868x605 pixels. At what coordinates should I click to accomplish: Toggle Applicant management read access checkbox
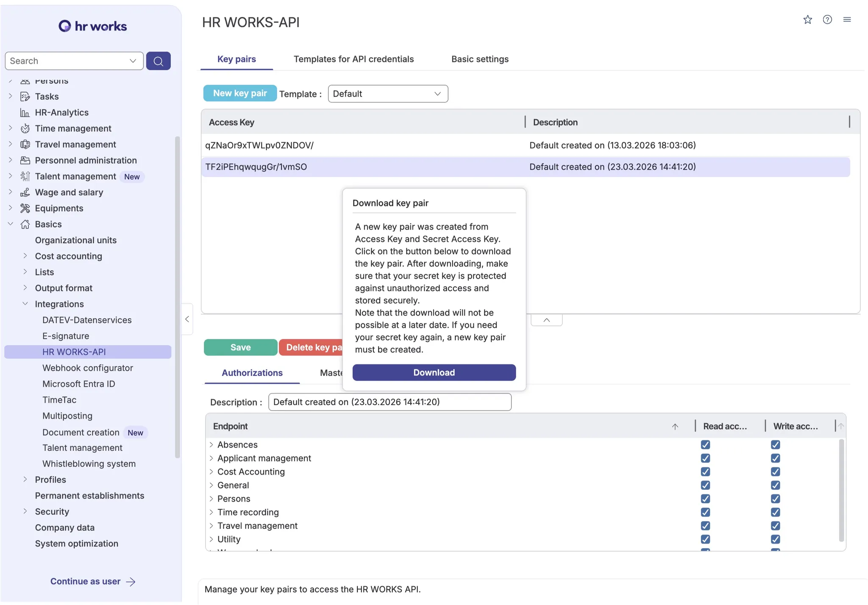(705, 458)
